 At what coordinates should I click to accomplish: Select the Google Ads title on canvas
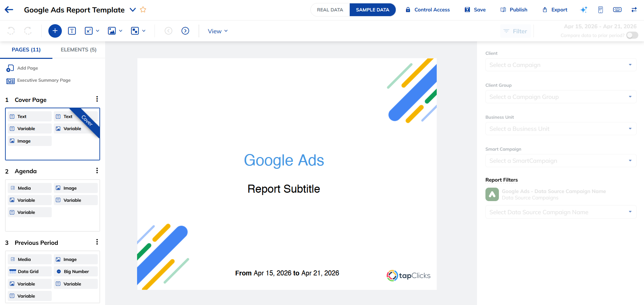(284, 160)
